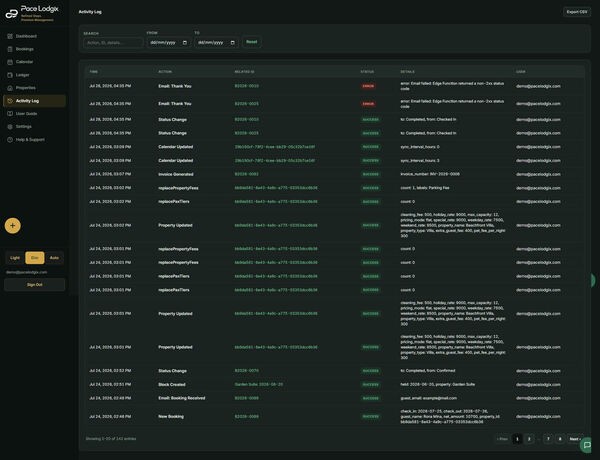The image size is (600, 460).
Task: Click details 'count: 1, labels: Parking Fee'
Action: coord(425,188)
